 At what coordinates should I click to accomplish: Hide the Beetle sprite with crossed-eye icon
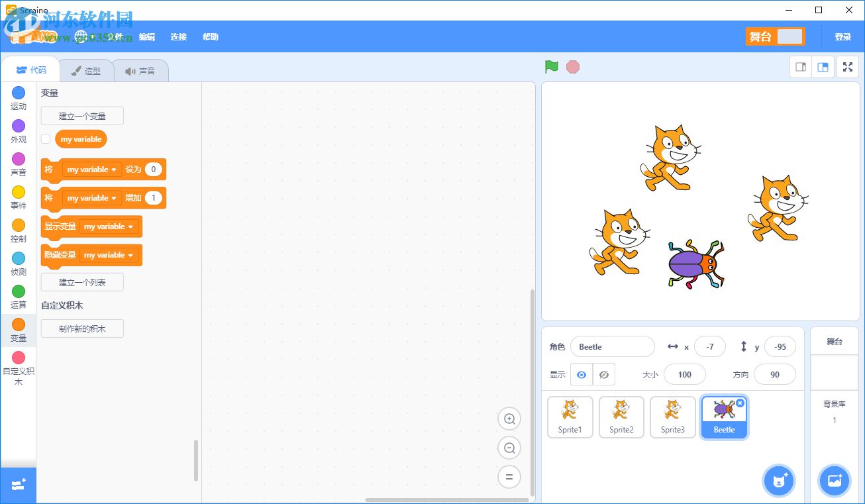coord(603,375)
